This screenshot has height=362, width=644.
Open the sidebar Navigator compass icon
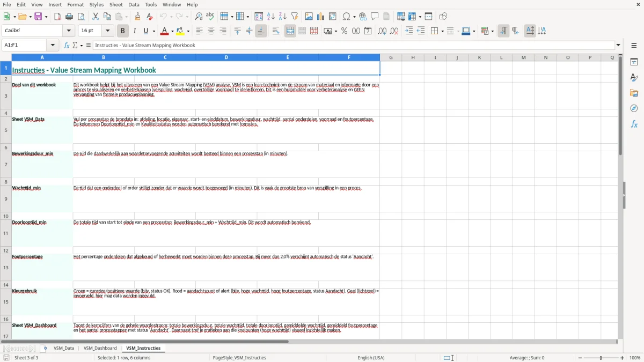tap(634, 108)
